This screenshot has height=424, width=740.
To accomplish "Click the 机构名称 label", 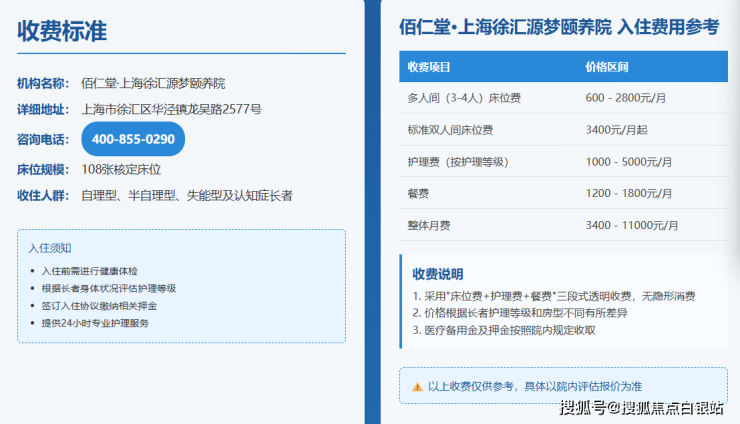I will [x=43, y=84].
